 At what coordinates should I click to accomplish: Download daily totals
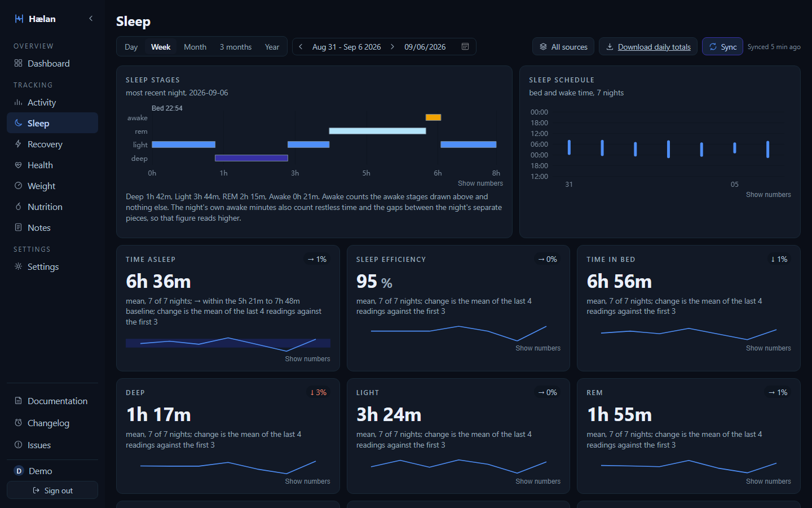[648, 47]
